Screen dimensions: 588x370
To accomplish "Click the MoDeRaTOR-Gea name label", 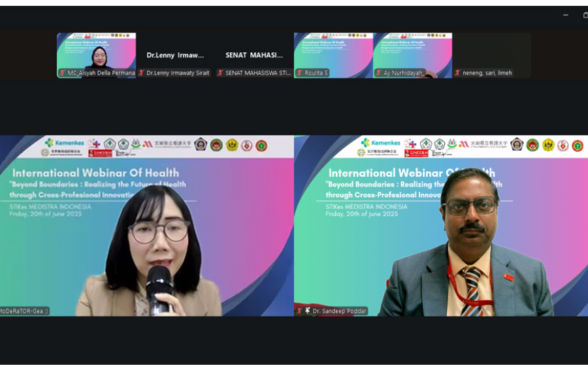I will [x=24, y=311].
